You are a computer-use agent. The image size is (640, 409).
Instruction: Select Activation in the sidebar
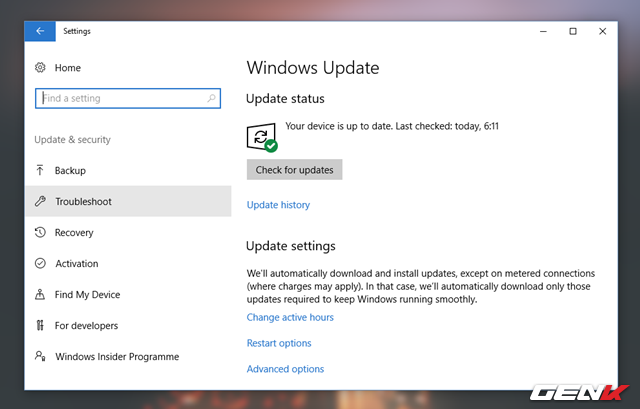[129, 263]
